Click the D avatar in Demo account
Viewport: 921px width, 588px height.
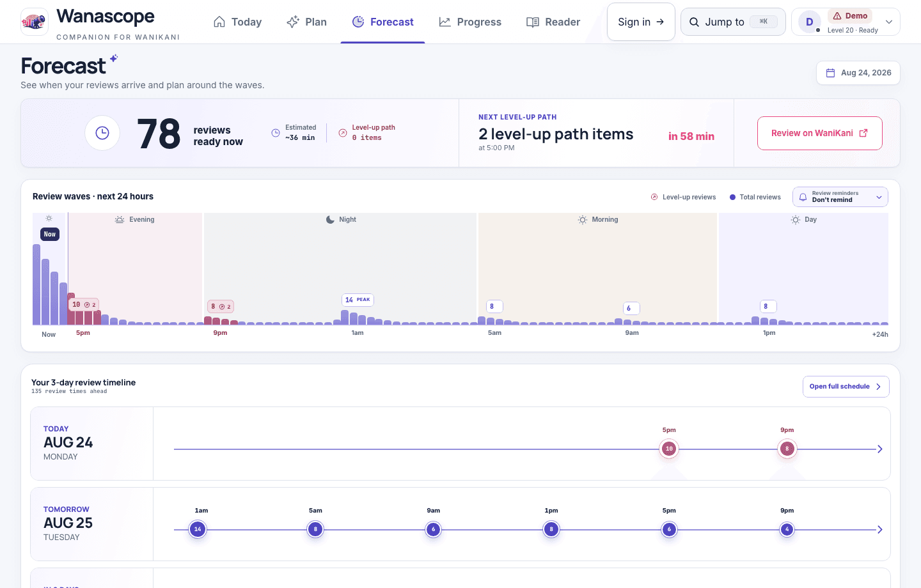810,22
